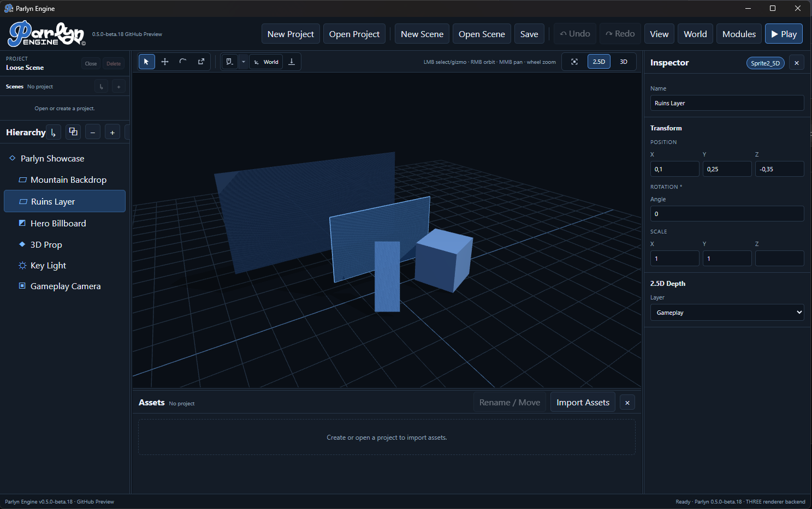Viewport: 812px width, 509px height.
Task: Click the Scale X field
Action: [x=674, y=259]
